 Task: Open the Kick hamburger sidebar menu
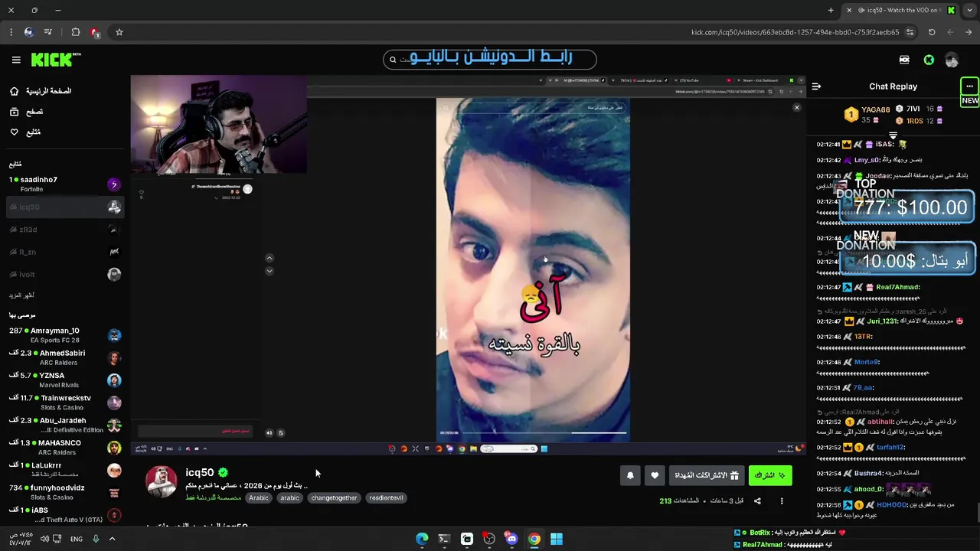pyautogui.click(x=16, y=60)
